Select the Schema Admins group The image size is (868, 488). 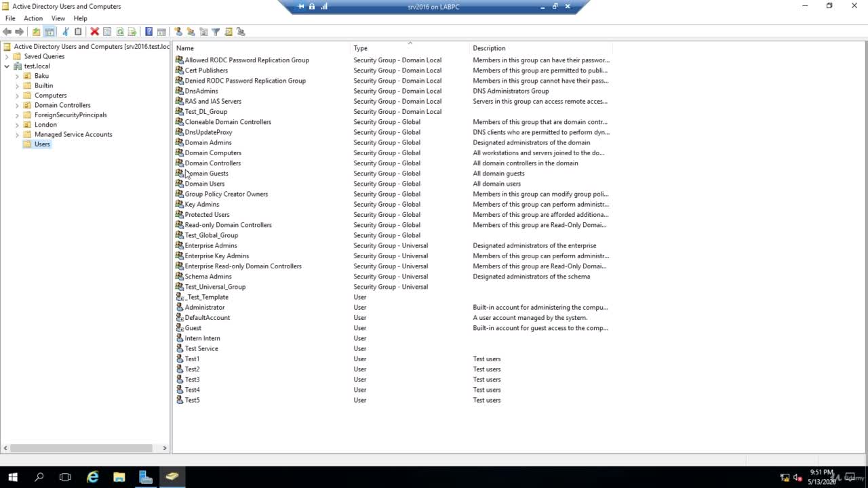208,277
